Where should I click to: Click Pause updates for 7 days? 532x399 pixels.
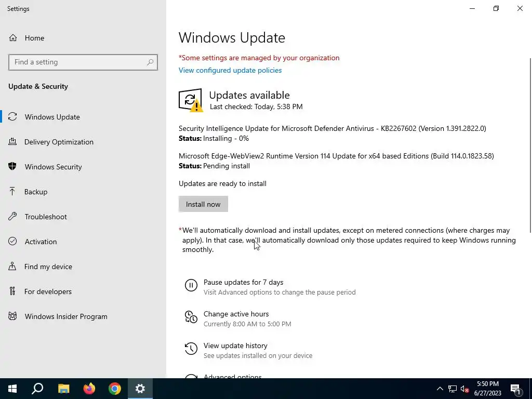[270, 287]
